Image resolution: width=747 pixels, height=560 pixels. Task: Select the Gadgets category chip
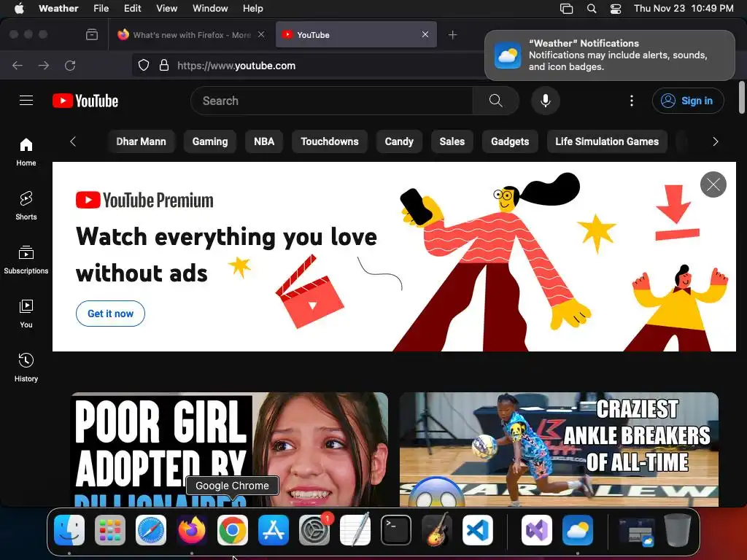[x=510, y=141]
